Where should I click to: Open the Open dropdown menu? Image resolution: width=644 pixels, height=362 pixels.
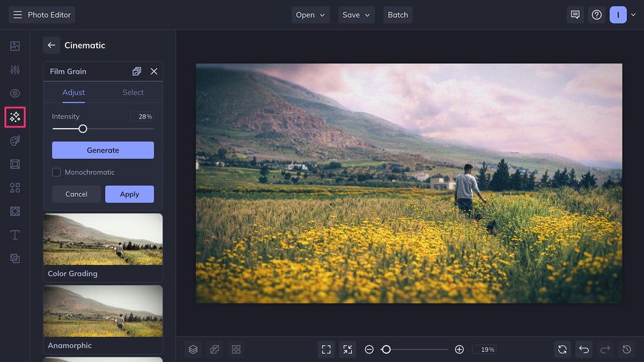pos(310,15)
